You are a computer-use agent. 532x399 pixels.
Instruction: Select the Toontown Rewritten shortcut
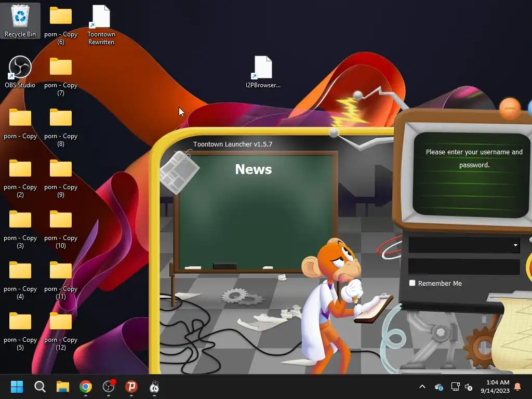click(101, 25)
